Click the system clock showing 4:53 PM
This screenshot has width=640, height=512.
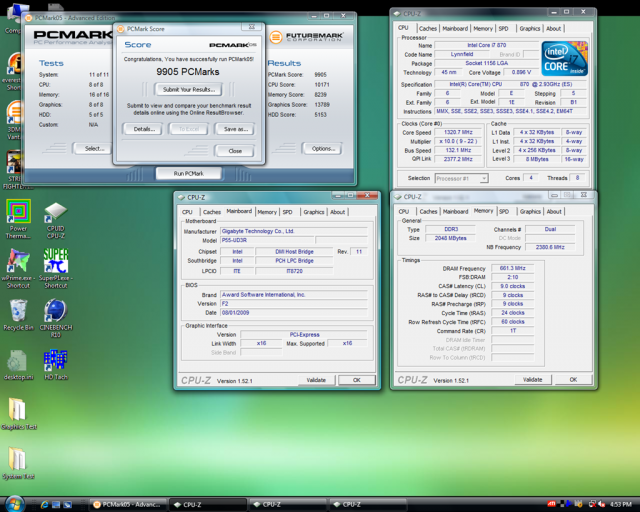[620, 505]
